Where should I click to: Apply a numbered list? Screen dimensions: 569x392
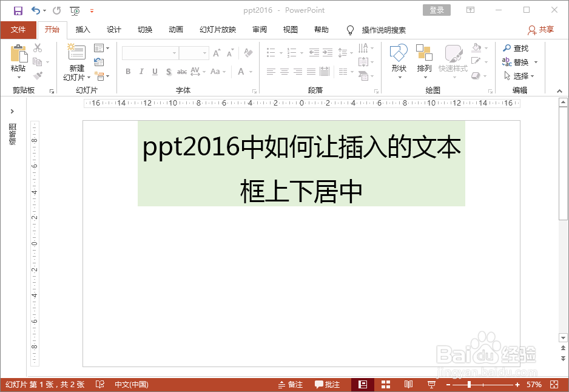291,53
